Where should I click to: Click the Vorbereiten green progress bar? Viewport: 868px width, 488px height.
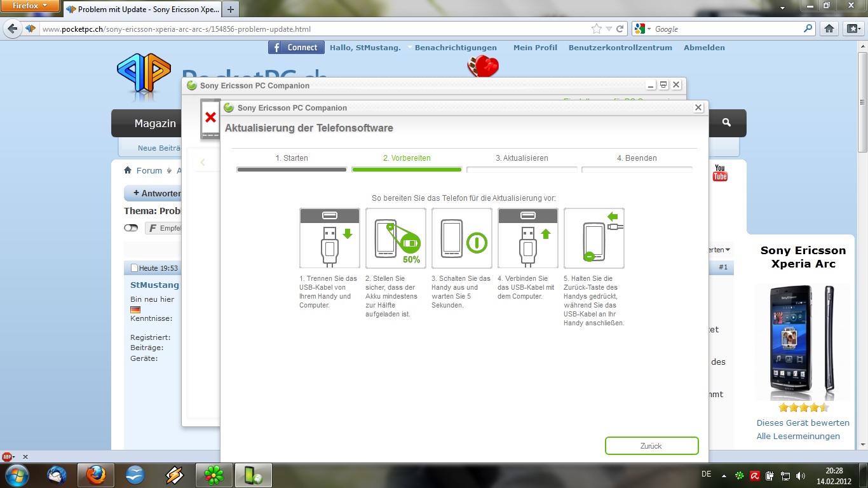tap(407, 170)
